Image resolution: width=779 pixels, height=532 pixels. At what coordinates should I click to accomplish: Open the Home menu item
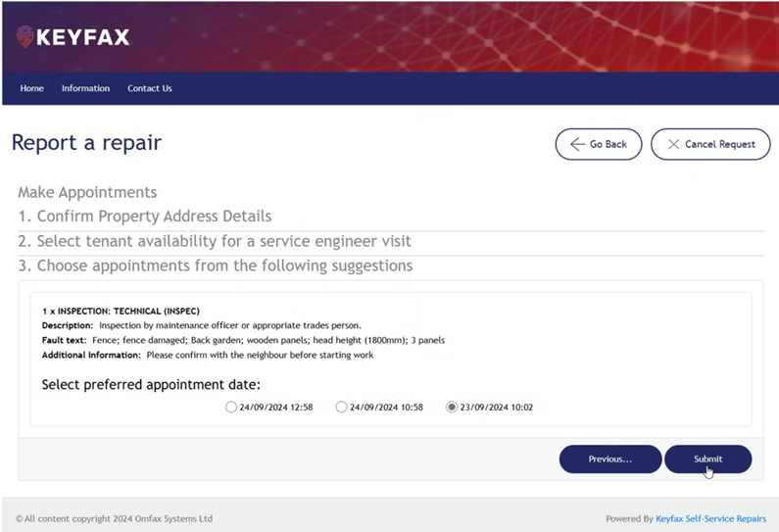(32, 88)
